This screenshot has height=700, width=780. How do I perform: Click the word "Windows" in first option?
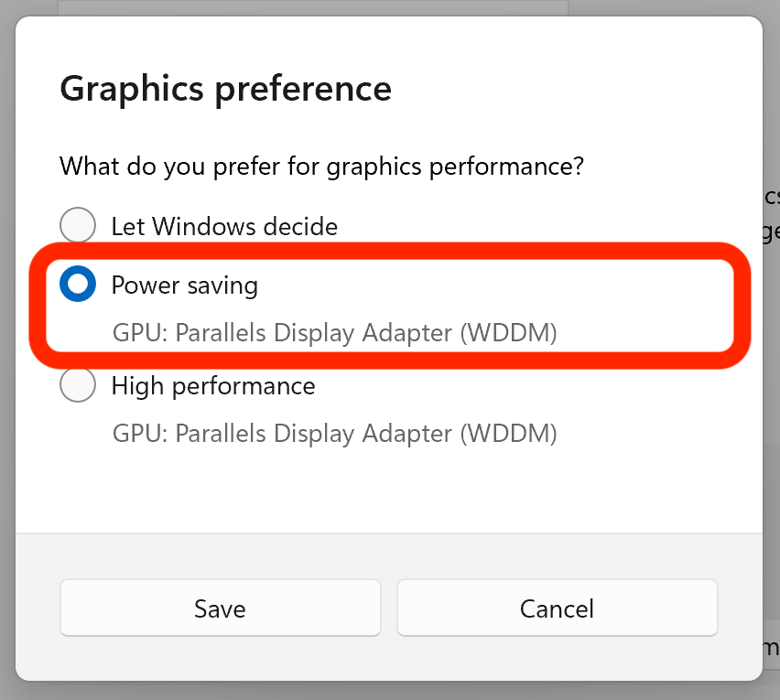pyautogui.click(x=190, y=226)
